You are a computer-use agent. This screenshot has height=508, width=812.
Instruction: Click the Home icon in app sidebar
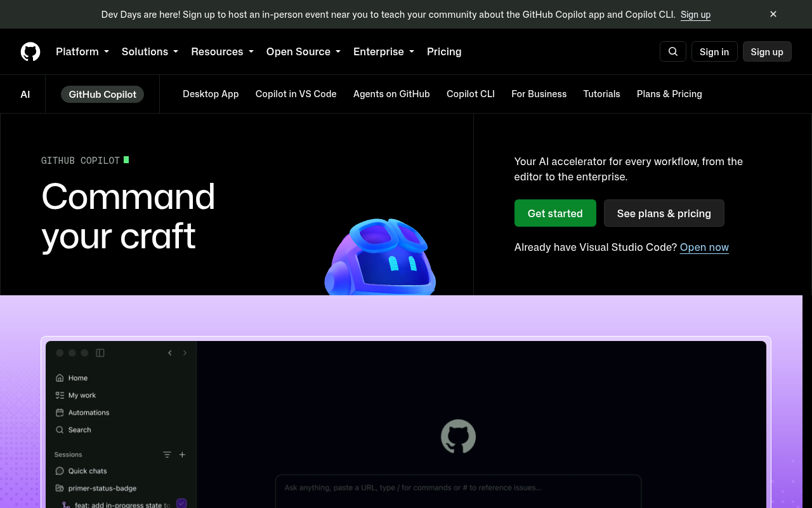pos(60,378)
